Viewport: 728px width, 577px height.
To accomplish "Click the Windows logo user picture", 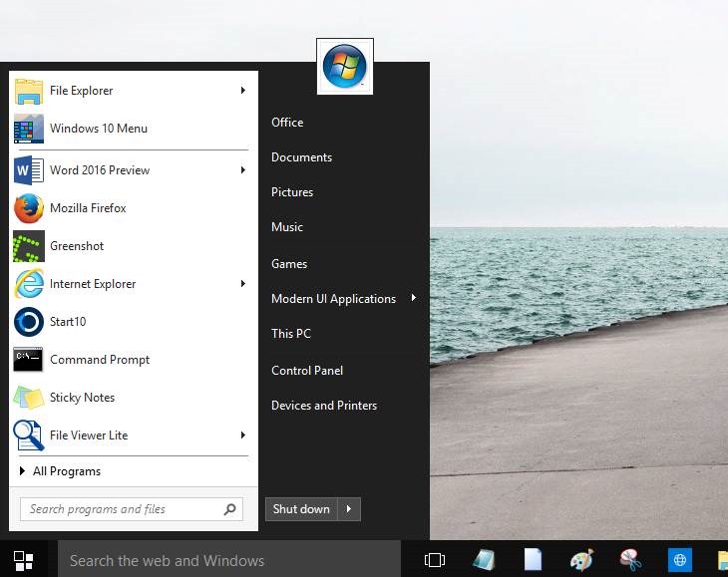I will (345, 67).
